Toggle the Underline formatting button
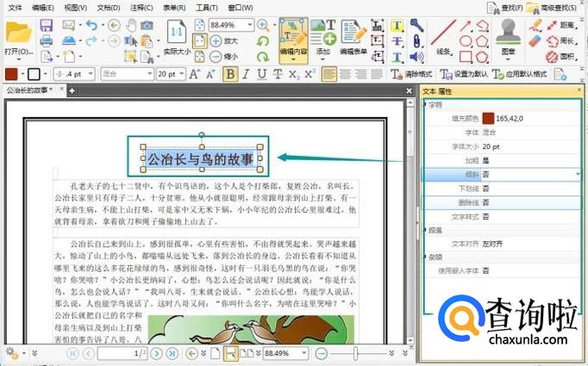Viewport: 588px width, 366px height. click(x=261, y=74)
